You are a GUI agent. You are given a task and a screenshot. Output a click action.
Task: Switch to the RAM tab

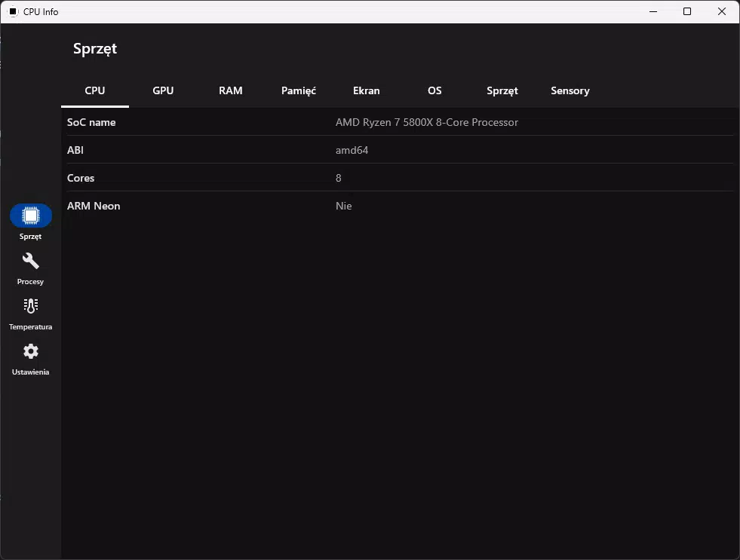point(230,90)
